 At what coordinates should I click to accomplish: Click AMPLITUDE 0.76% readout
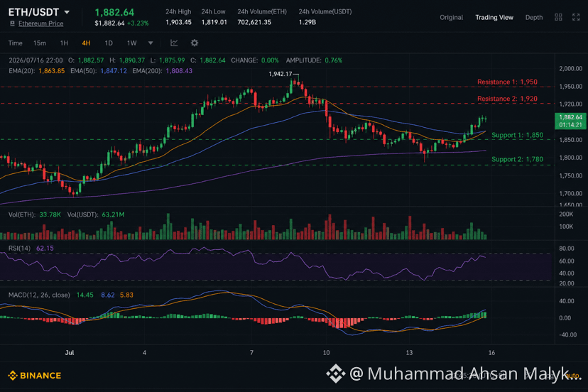pos(314,60)
